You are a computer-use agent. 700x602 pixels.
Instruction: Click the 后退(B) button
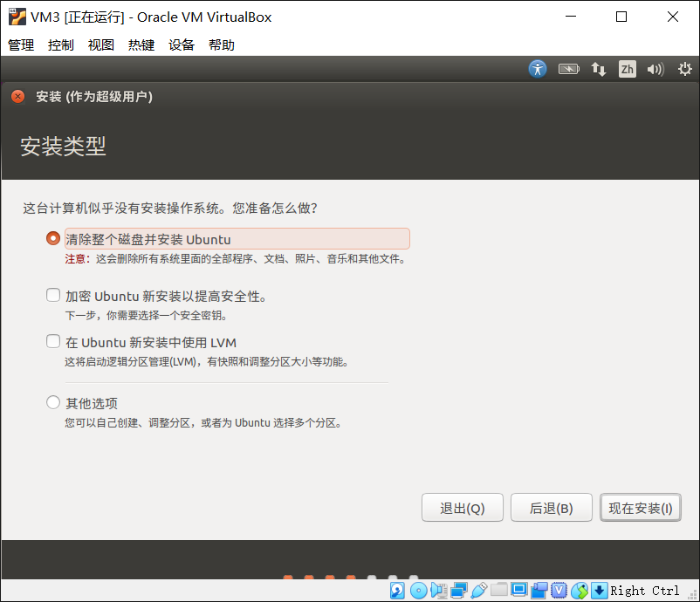point(552,508)
